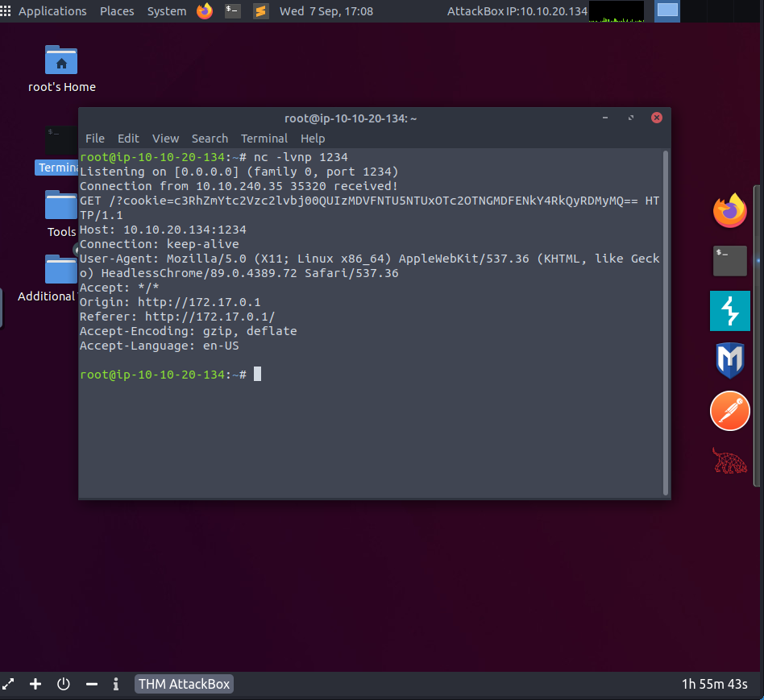Click the terminal window's vertical scrollbar
The image size is (764, 700).
(x=665, y=322)
